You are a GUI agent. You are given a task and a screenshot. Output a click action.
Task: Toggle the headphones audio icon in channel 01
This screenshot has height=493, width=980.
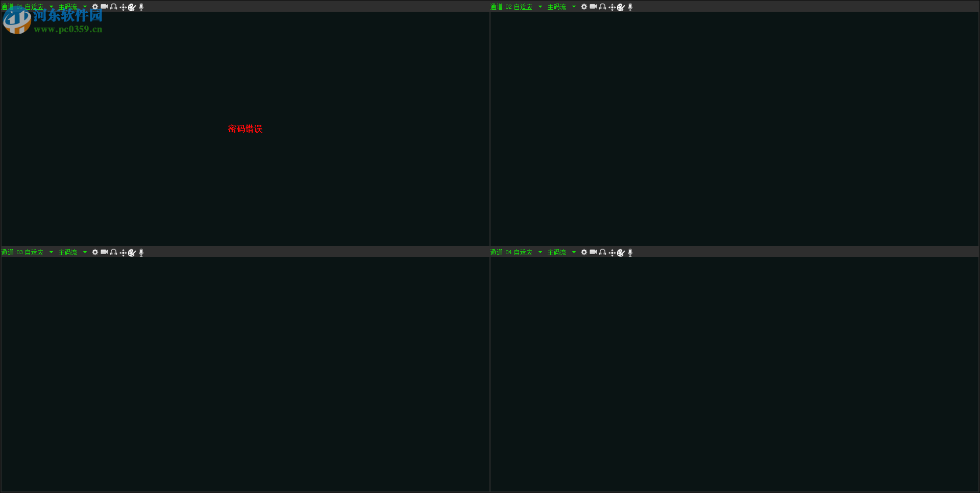click(113, 7)
